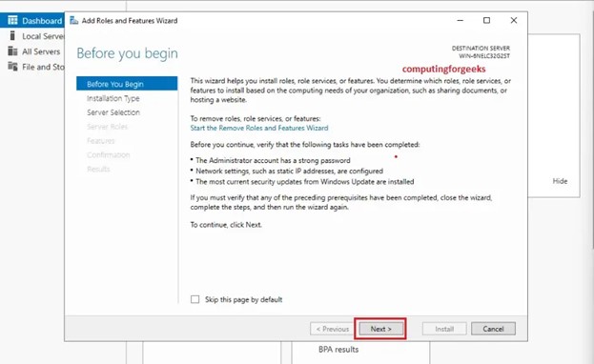Click the Dashboard grid icon

[12, 20]
